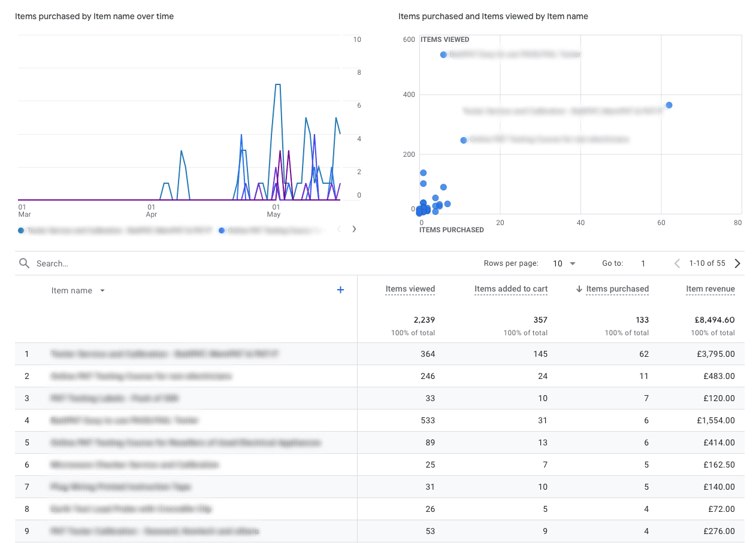Click row 2 revenue £483.00
This screenshot has width=756, height=543.
[x=718, y=376]
